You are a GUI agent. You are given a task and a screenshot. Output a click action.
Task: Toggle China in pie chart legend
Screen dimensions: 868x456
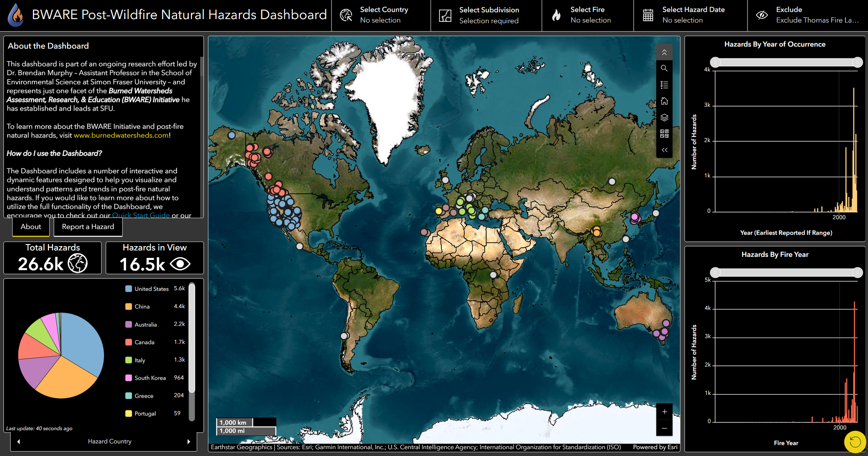pos(142,306)
